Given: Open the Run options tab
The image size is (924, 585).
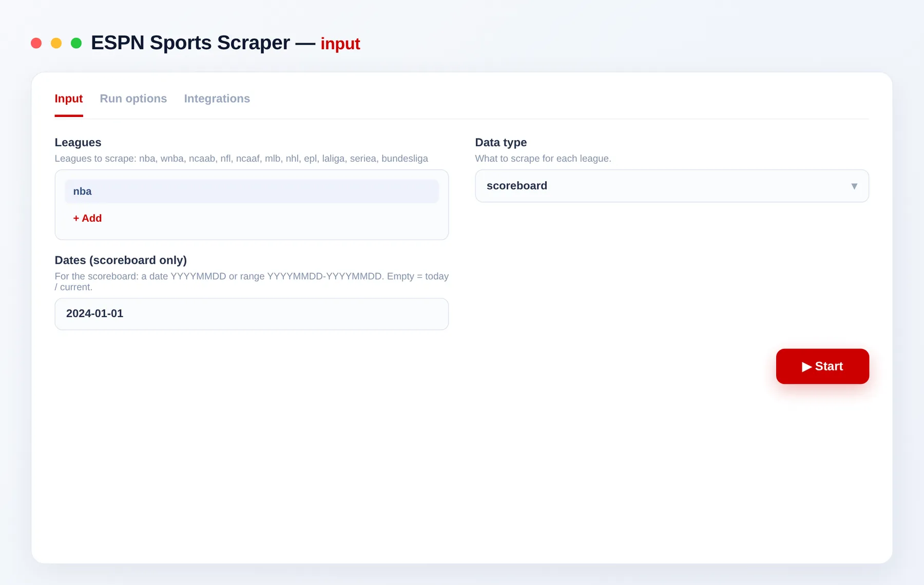Looking at the screenshot, I should pos(133,99).
